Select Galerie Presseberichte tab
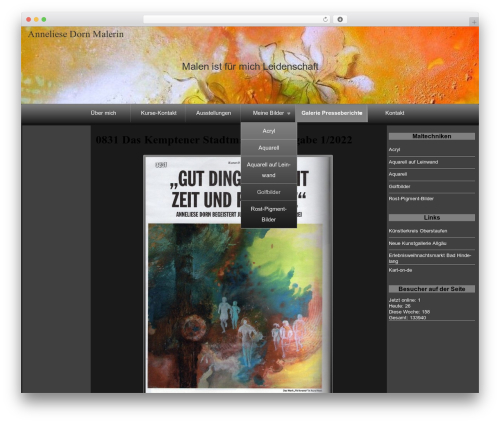Image resolution: width=500 pixels, height=423 pixels. click(332, 113)
